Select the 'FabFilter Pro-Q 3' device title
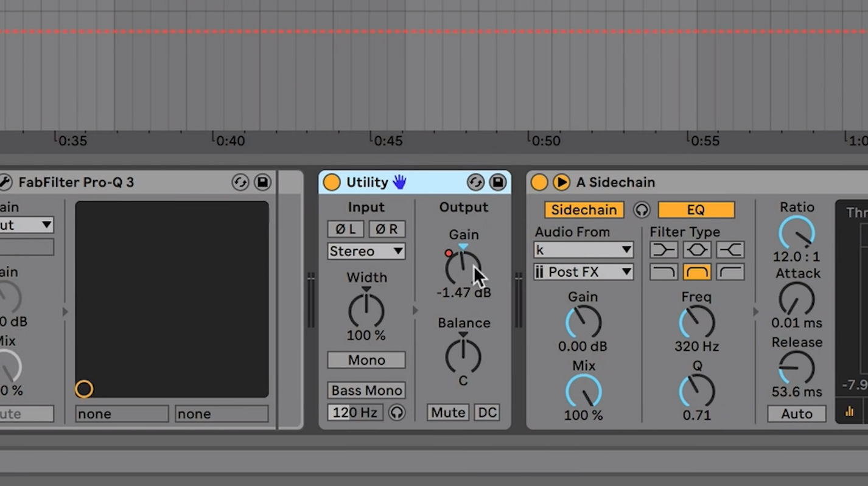This screenshot has height=486, width=868. point(76,182)
